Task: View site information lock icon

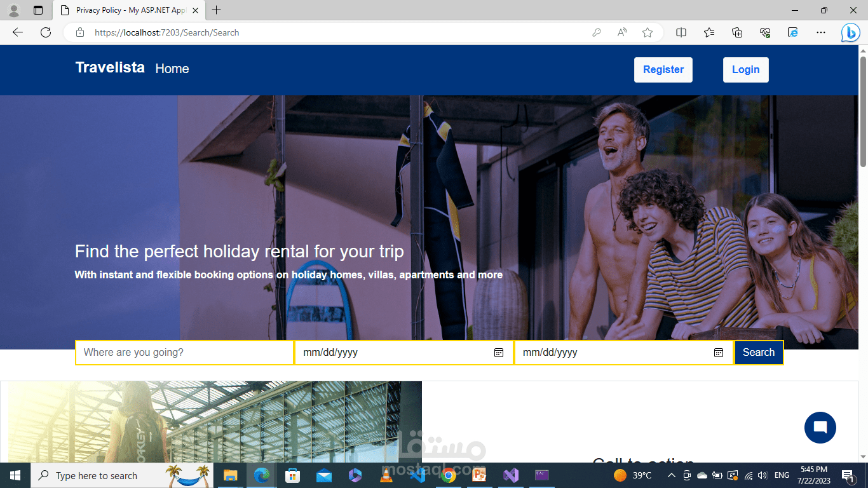Action: point(79,32)
